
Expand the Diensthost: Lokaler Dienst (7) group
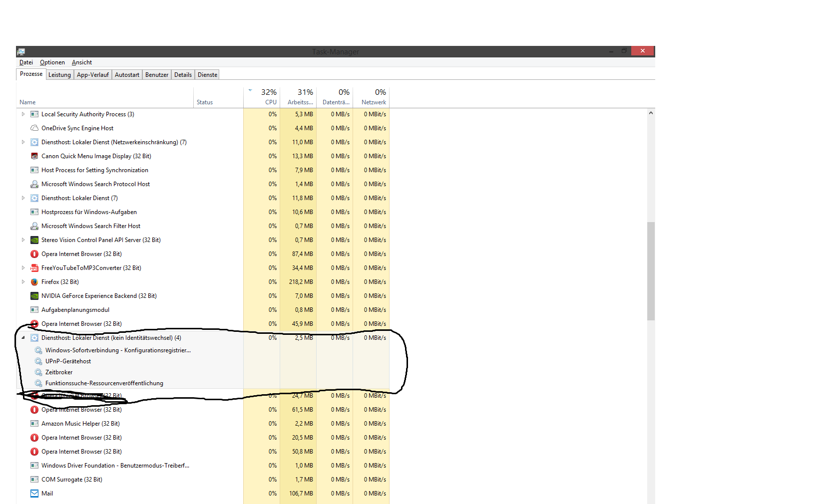(23, 198)
